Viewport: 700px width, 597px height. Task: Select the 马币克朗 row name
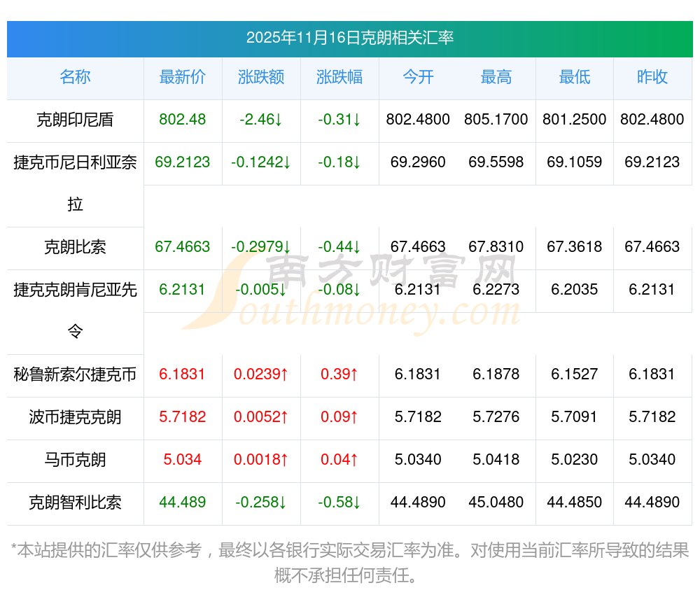point(75,460)
